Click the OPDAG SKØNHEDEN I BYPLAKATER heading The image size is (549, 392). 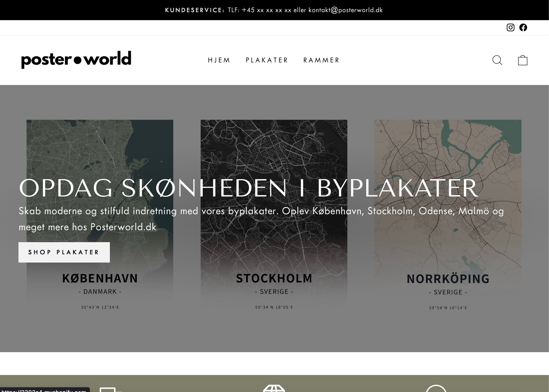248,188
